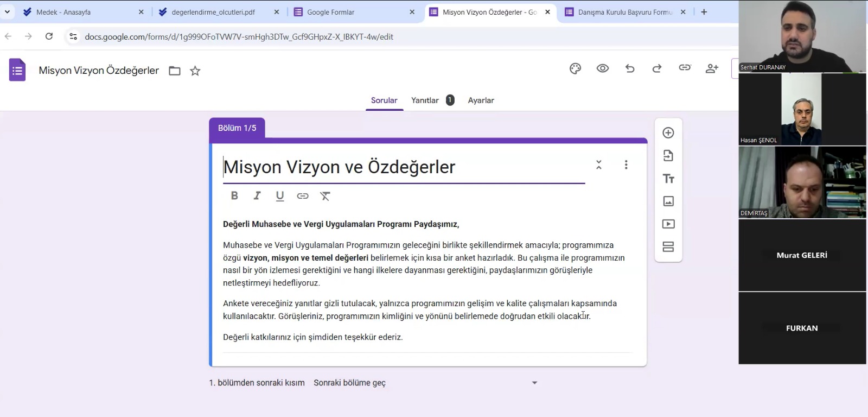Image resolution: width=868 pixels, height=417 pixels.
Task: Click the form title text field
Action: point(401,167)
